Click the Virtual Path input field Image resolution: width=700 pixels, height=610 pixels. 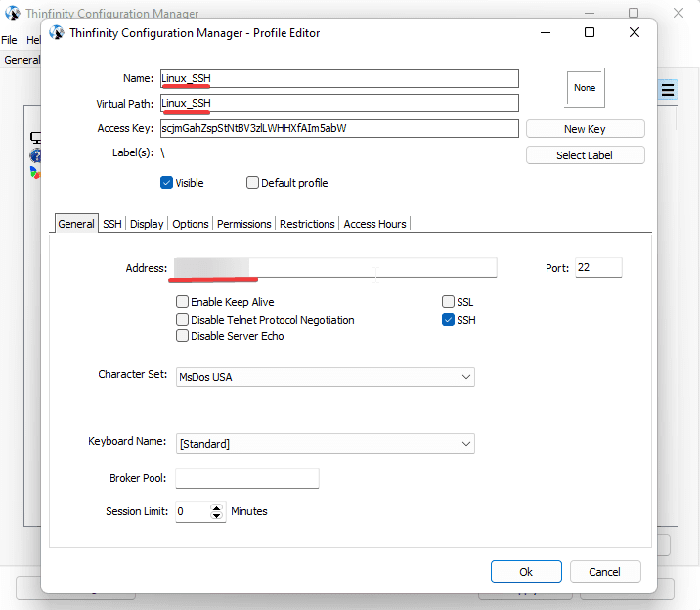(339, 103)
